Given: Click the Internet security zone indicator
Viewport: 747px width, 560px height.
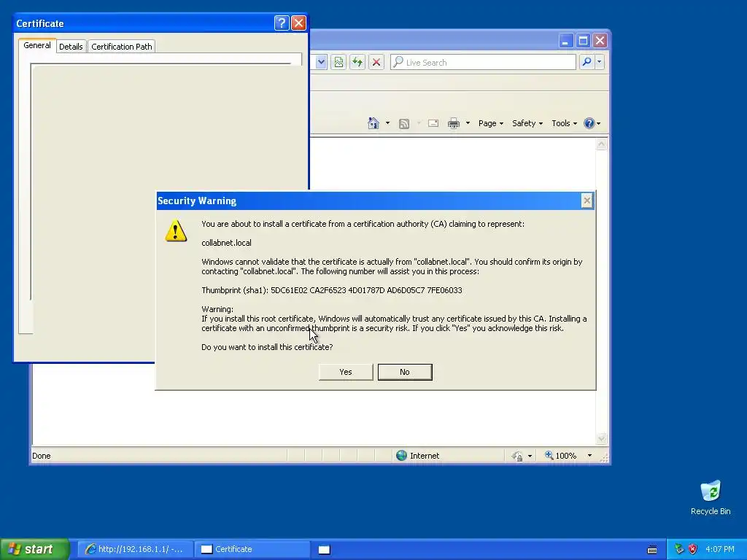Looking at the screenshot, I should click(x=417, y=456).
